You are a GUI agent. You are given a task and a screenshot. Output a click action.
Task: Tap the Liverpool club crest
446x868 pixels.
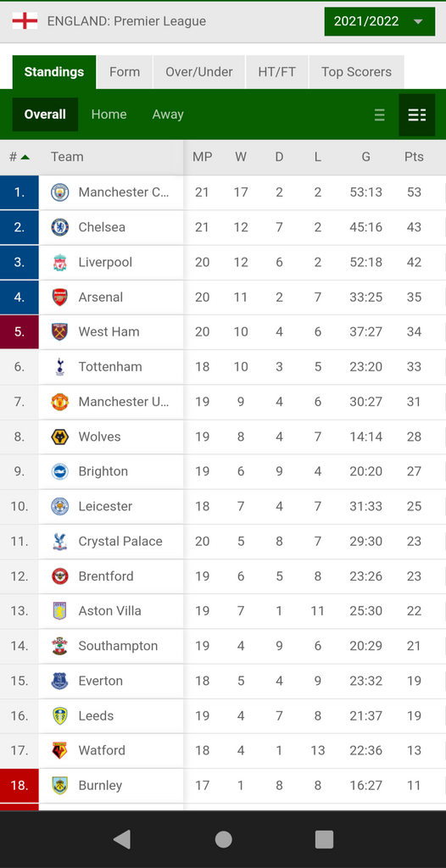[60, 262]
